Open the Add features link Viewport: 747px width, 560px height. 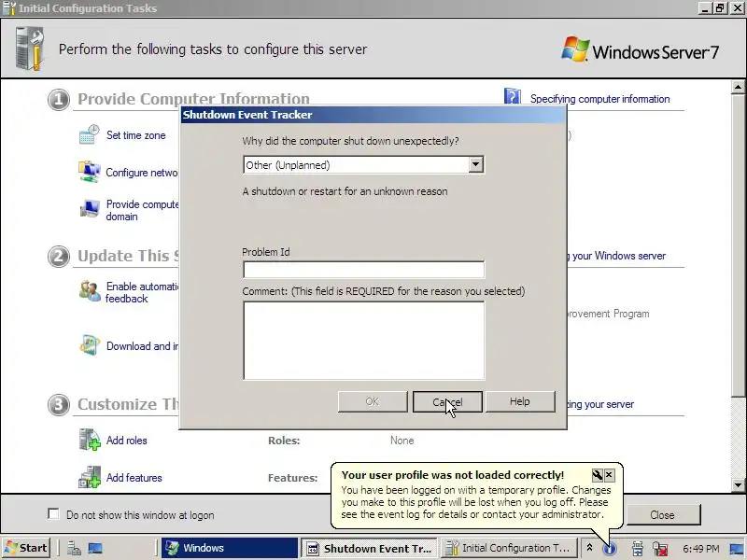click(134, 478)
